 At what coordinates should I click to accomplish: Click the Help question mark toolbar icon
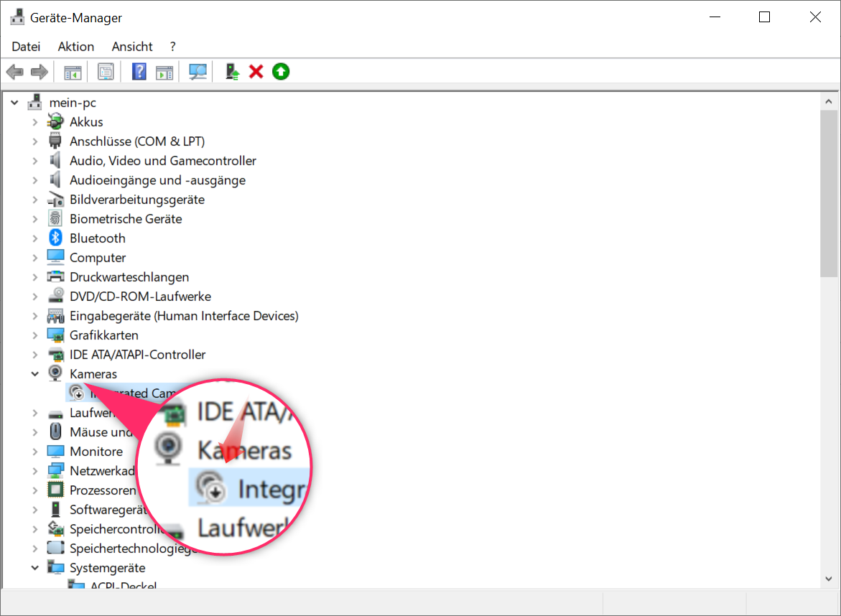[139, 72]
